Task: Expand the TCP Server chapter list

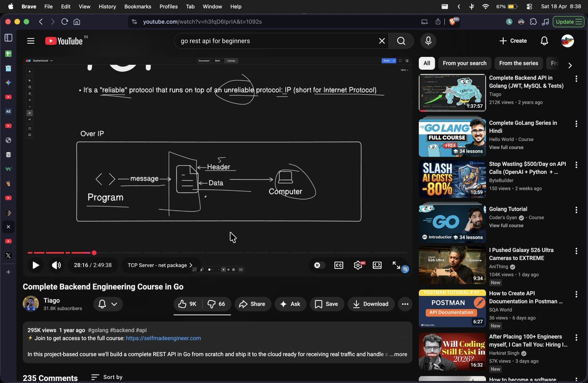Action: 160,265
